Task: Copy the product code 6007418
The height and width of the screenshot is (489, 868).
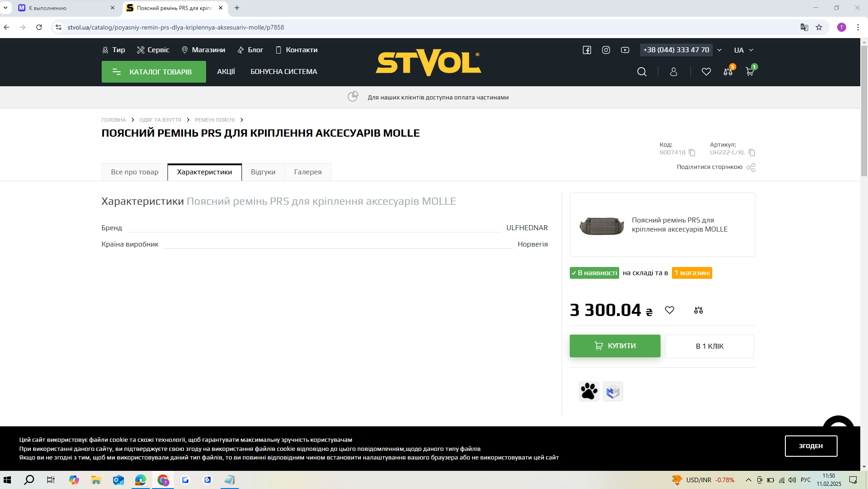Action: coord(692,153)
